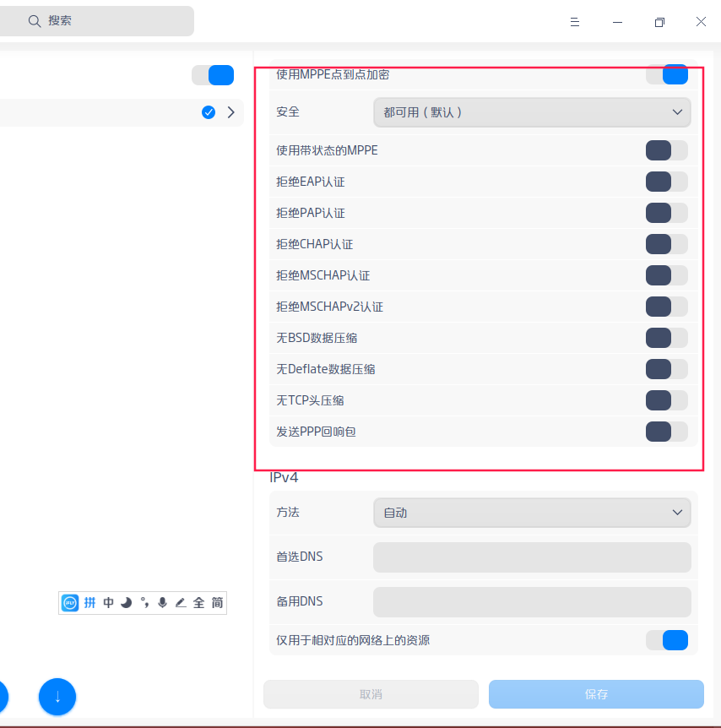Open the 安全 dropdown 都可用（默认）
This screenshot has width=721, height=728.
532,112
